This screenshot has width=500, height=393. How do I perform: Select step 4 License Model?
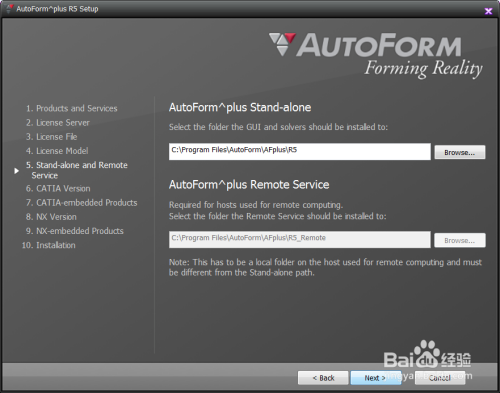coord(57,151)
